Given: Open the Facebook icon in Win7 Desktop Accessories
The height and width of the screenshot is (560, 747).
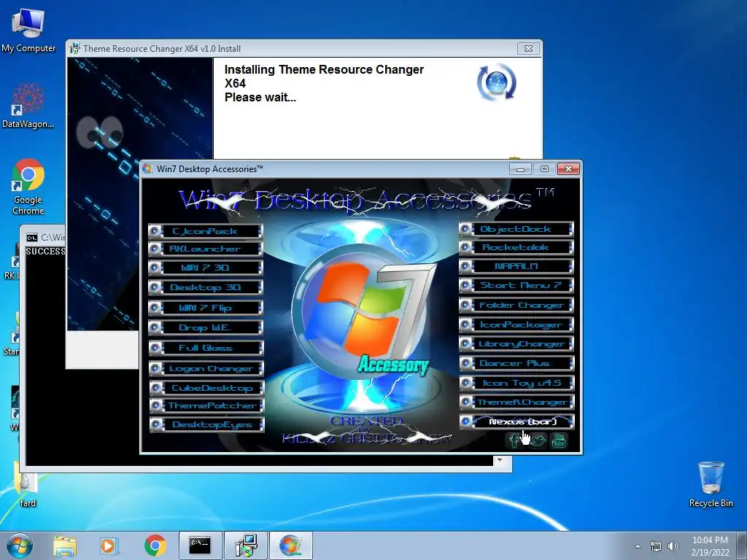Looking at the screenshot, I should [513, 440].
